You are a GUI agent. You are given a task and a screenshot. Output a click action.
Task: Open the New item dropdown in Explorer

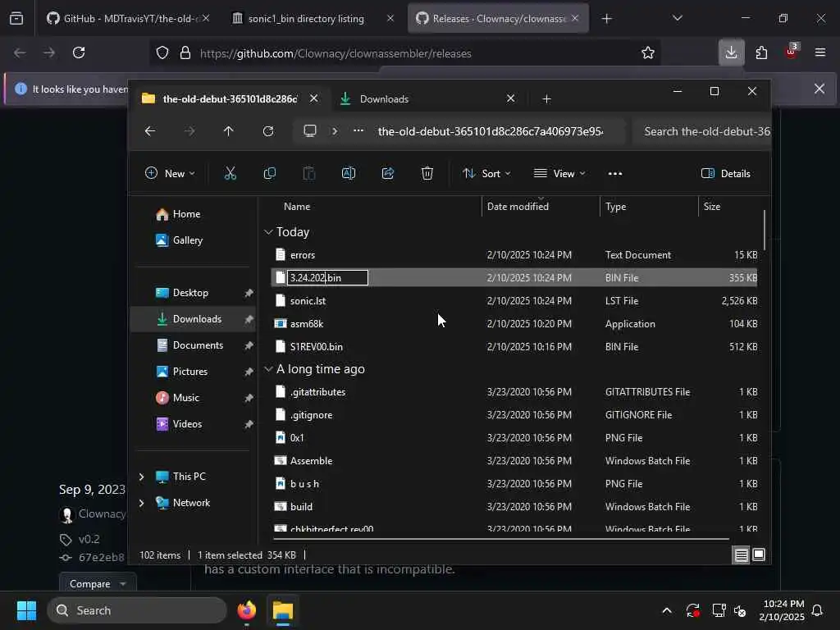[x=171, y=174]
